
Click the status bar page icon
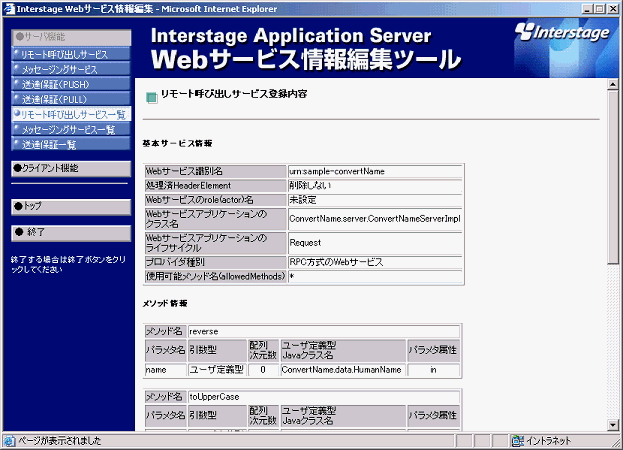point(10,440)
